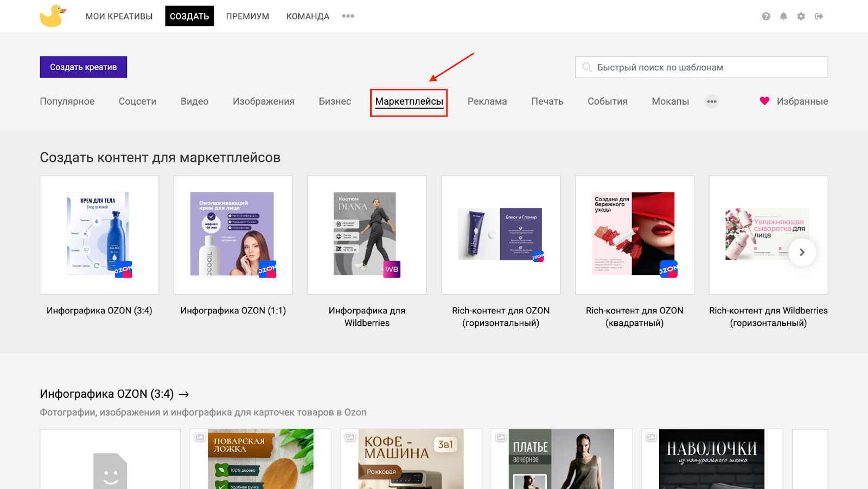Open Инфографика для Wildberries thumbnail

coord(367,235)
